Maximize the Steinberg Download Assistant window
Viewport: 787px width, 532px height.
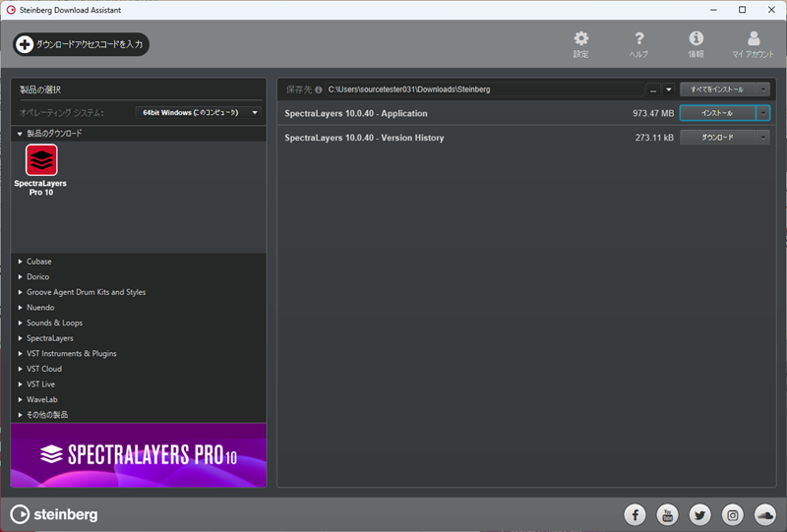point(743,10)
